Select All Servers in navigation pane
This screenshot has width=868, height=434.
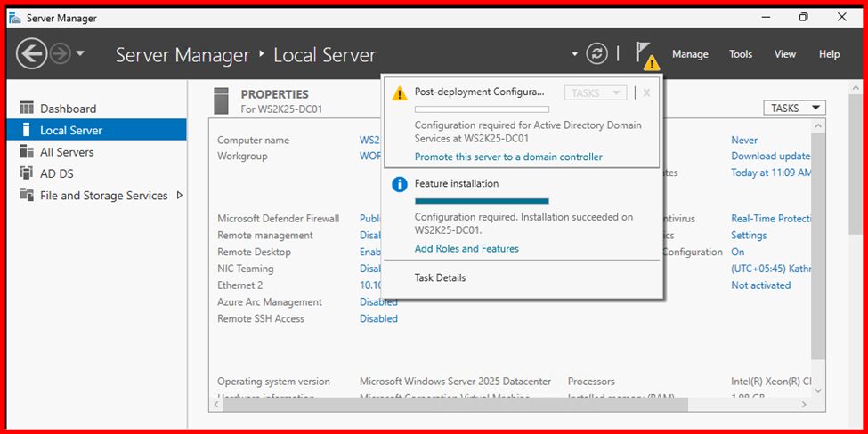(67, 152)
